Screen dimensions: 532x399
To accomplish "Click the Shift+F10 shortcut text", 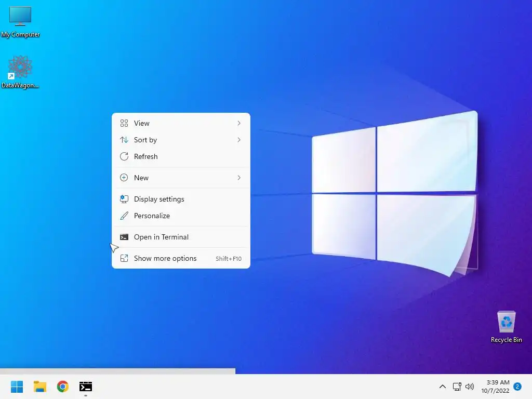I will 229,259.
